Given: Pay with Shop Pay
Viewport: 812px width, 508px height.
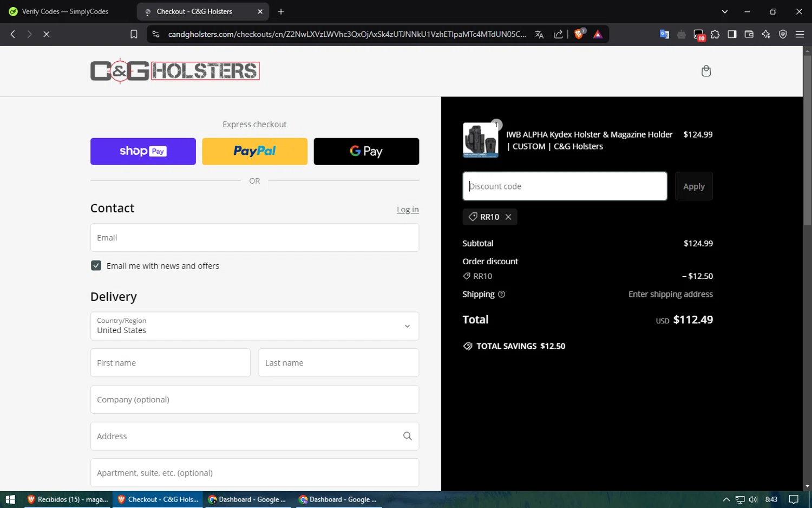Looking at the screenshot, I should pos(143,151).
